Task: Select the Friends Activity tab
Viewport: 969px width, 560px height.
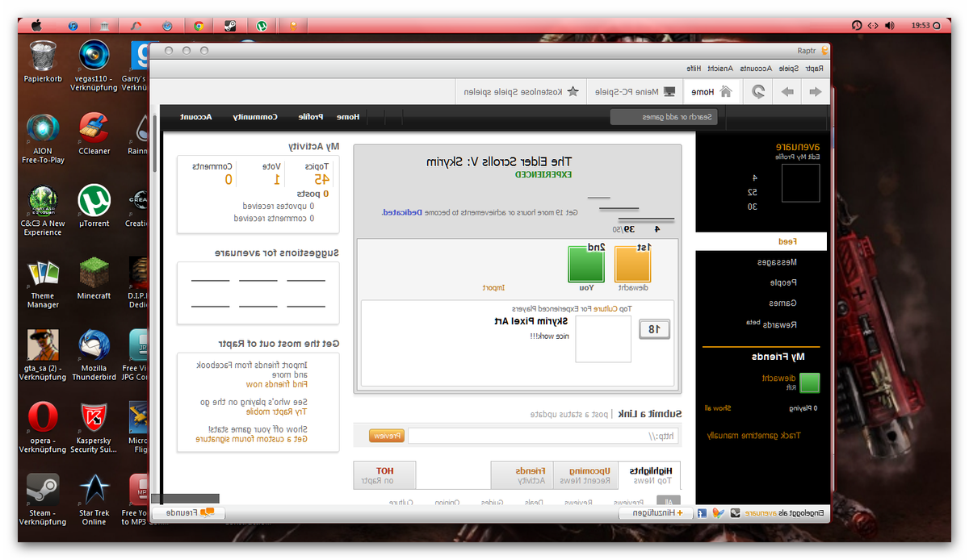Action: click(x=523, y=475)
